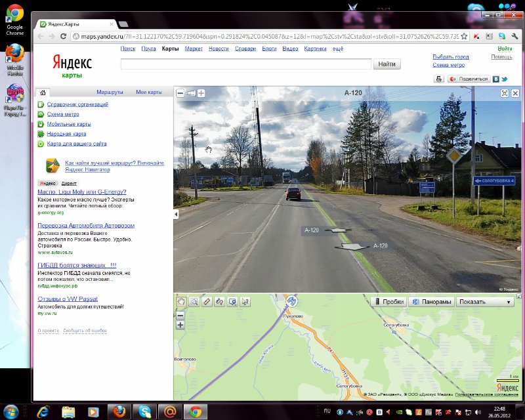Open Chrome wrench settings menu
525x420 pixels.
514,36
